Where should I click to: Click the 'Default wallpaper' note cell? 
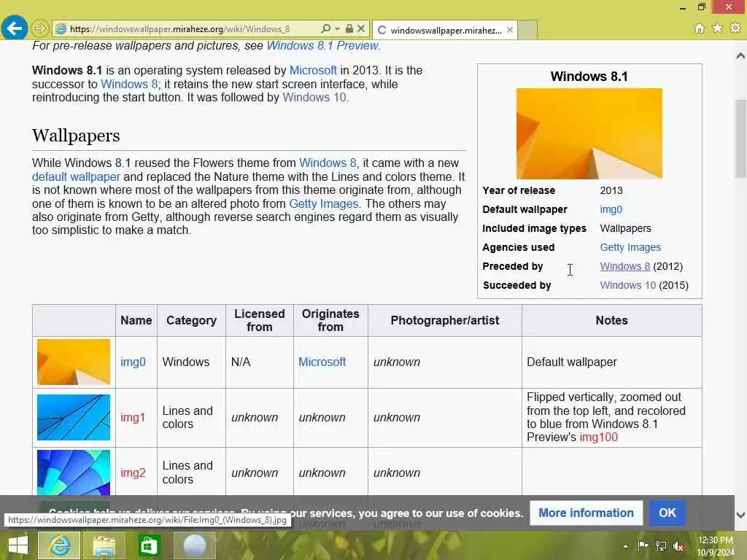(612, 362)
